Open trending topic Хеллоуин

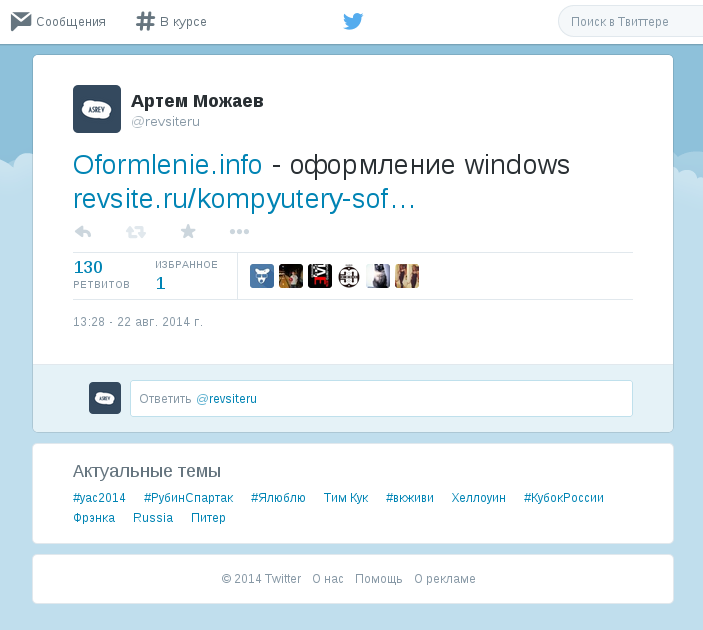point(478,498)
